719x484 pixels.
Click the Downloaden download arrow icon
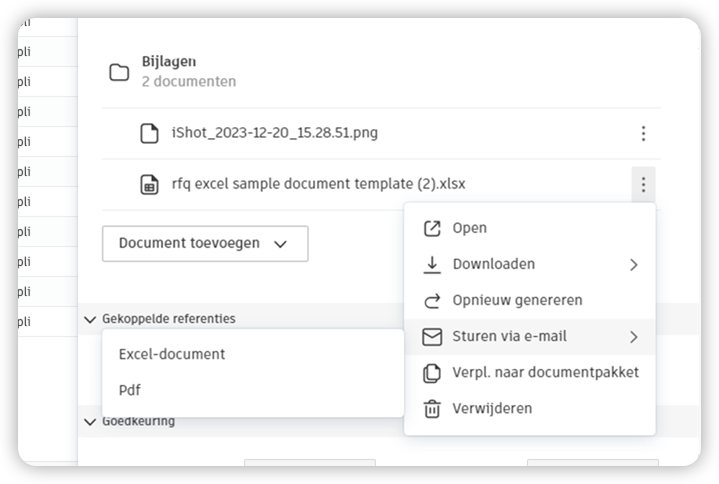pyautogui.click(x=432, y=264)
